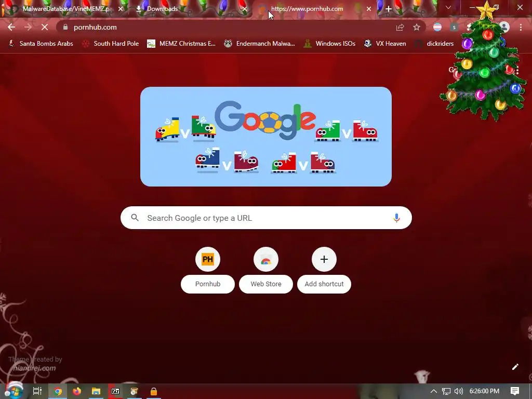Open the Google football boots doodle
This screenshot has height=399, width=532.
pos(266,137)
